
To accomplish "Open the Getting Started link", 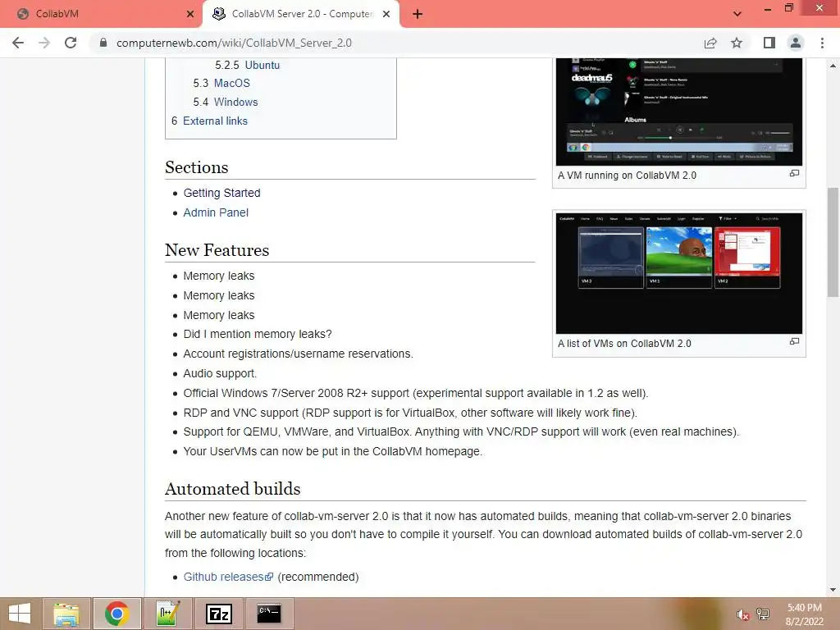I will [221, 193].
